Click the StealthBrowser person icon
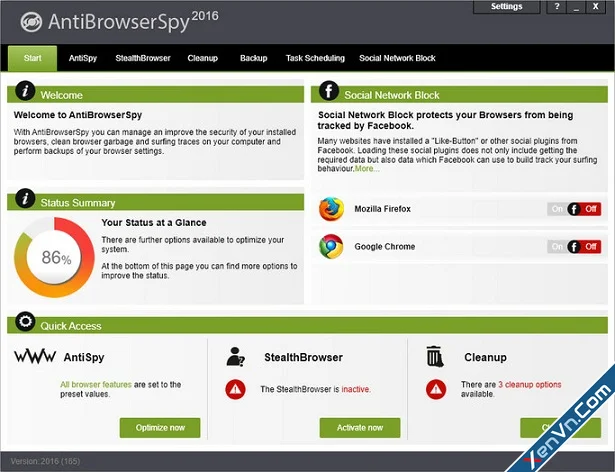 (235, 357)
